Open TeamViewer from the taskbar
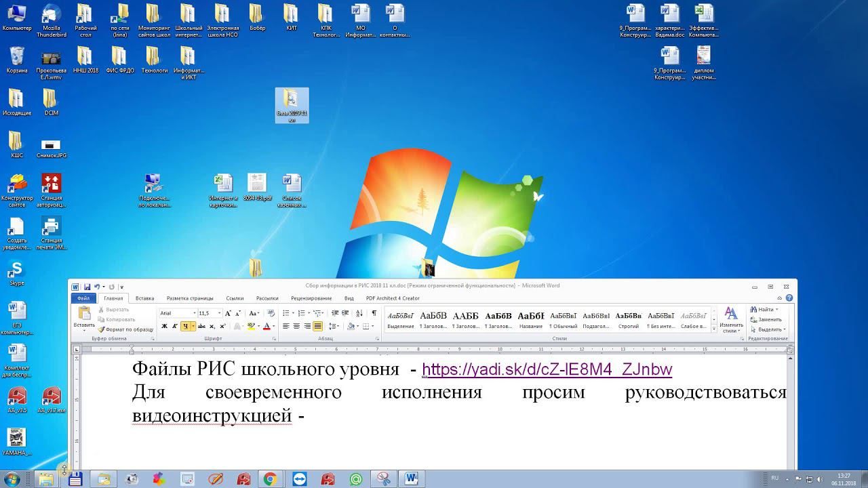The height and width of the screenshot is (488, 868). [x=299, y=479]
